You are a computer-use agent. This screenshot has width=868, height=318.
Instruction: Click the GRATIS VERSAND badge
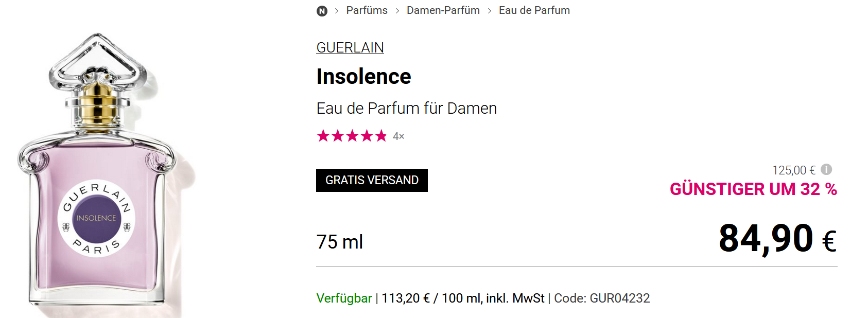(x=372, y=180)
